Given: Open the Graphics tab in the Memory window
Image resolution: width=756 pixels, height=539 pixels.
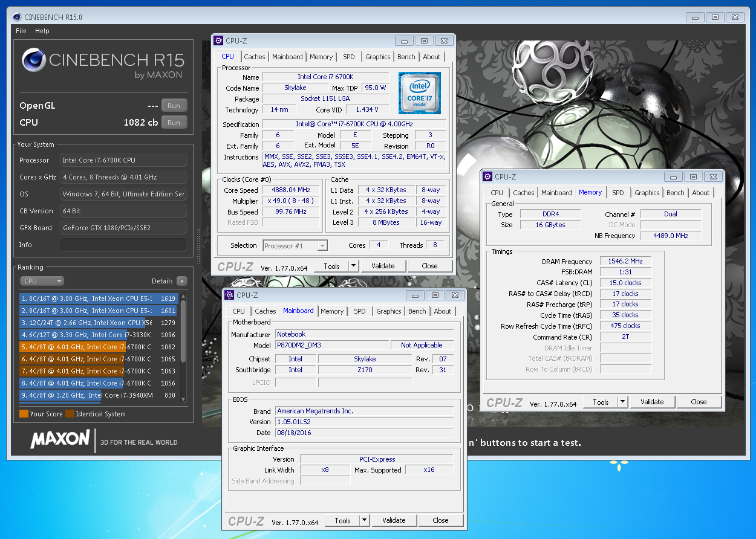Looking at the screenshot, I should [647, 193].
